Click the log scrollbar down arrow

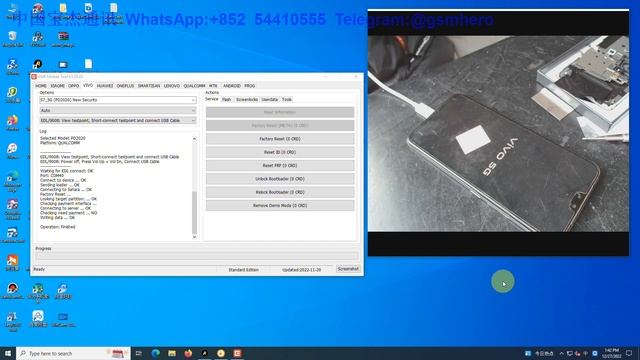point(194,237)
